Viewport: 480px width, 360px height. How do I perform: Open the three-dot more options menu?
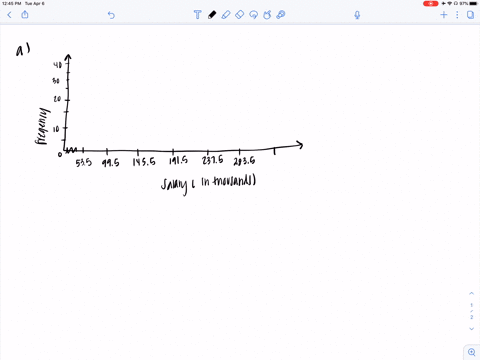(x=457, y=15)
